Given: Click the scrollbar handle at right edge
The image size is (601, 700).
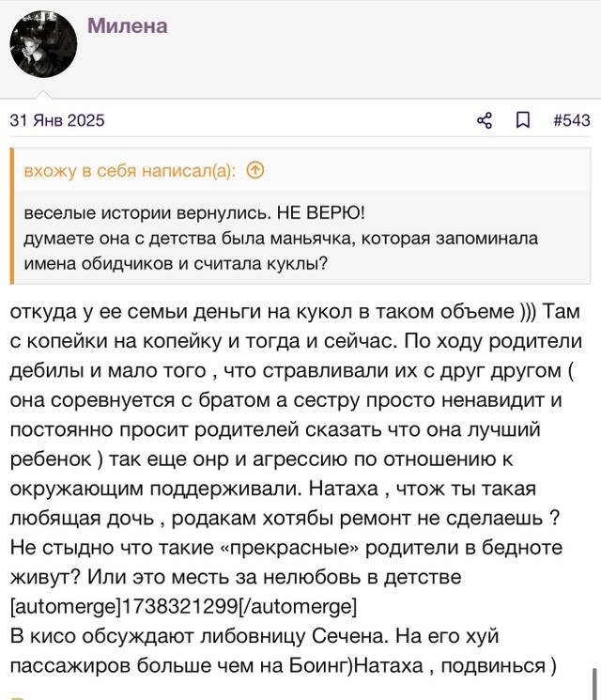Looking at the screenshot, I should pyautogui.click(x=594, y=684).
